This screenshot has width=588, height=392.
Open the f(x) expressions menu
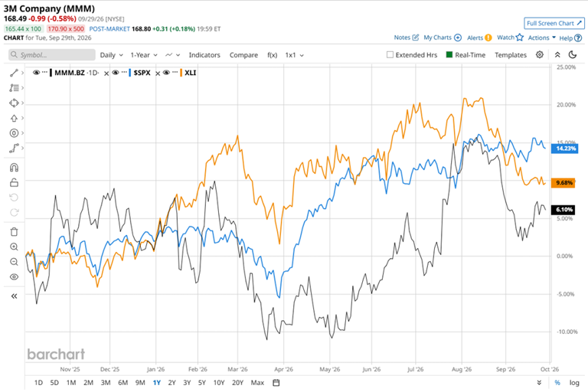pos(273,55)
